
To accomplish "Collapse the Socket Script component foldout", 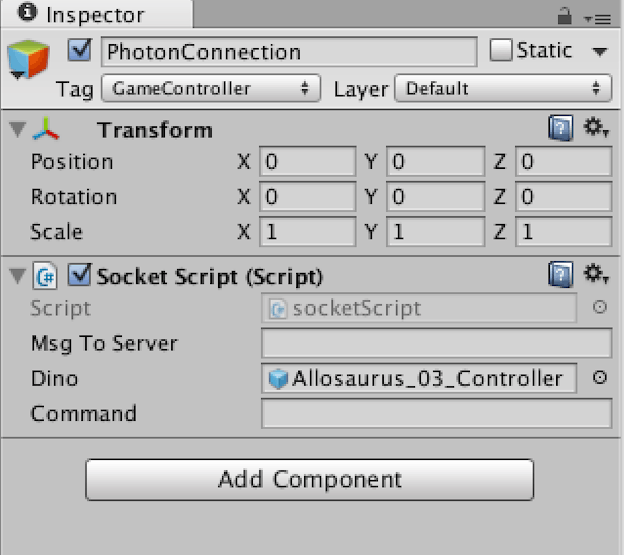I will 18,276.
